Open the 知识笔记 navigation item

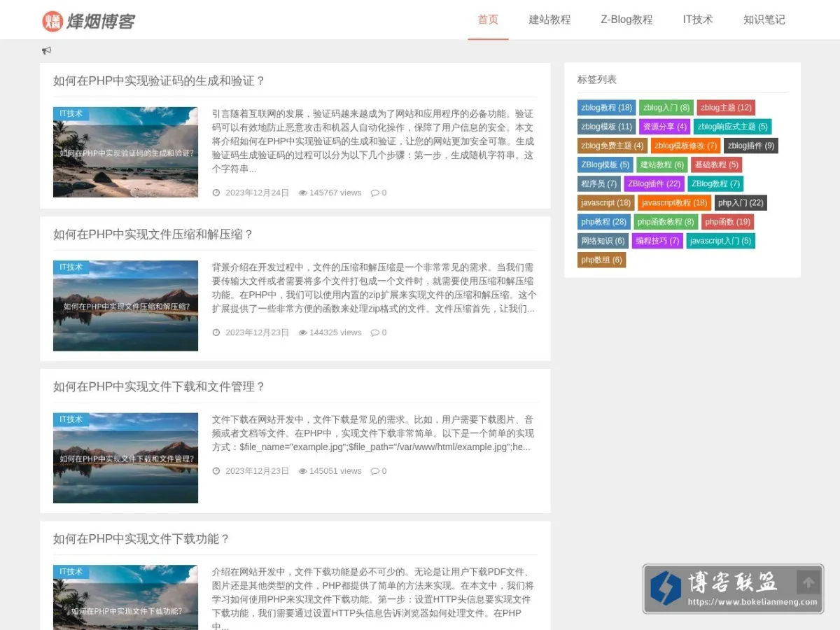[764, 20]
